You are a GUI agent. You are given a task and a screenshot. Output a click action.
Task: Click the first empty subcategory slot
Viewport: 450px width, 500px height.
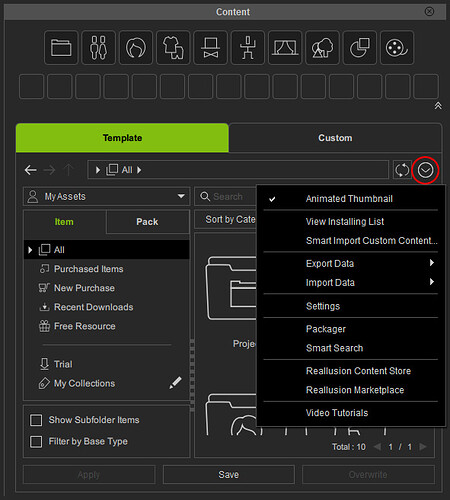click(32, 87)
